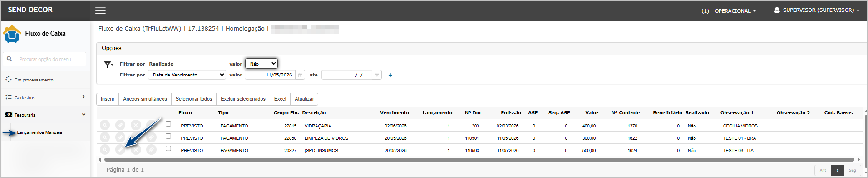Viewport: 868px width, 178px height.
Task: Click the Observação 1 column header
Action: tap(737, 112)
